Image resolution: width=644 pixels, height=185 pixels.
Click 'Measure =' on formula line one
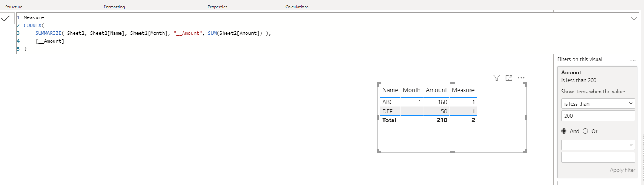coord(37,17)
